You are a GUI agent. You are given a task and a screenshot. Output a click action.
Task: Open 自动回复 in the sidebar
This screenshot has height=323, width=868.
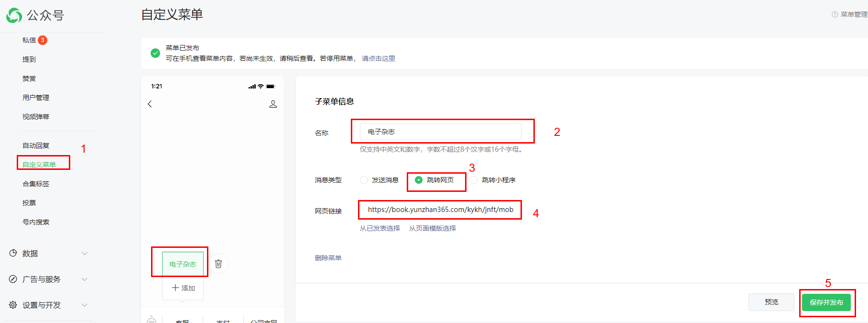[36, 145]
